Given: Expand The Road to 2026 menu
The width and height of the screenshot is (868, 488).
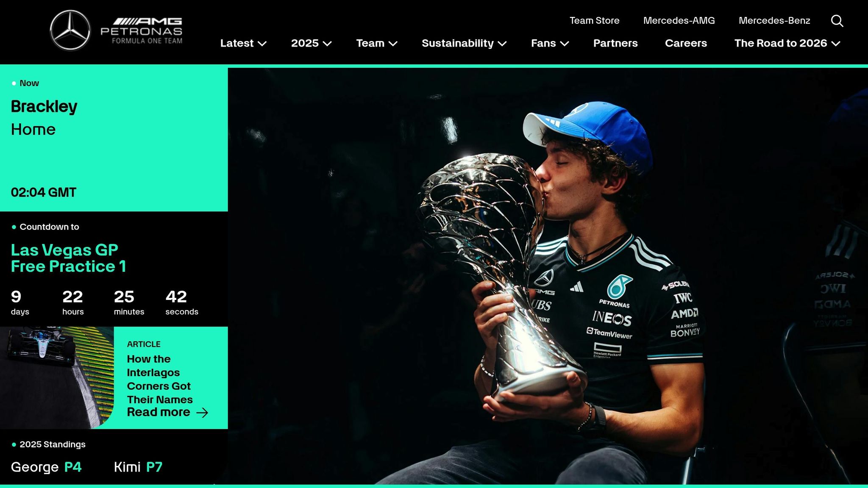Looking at the screenshot, I should [x=787, y=43].
